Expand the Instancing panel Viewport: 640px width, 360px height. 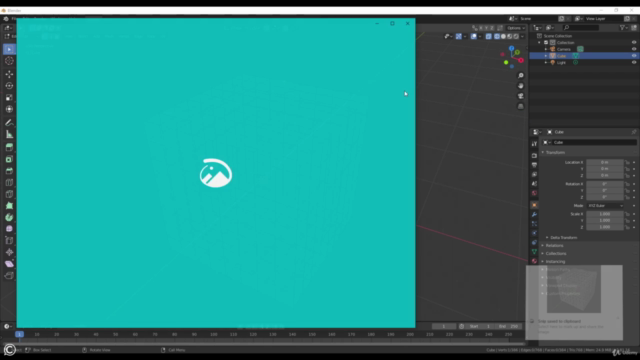click(555, 262)
